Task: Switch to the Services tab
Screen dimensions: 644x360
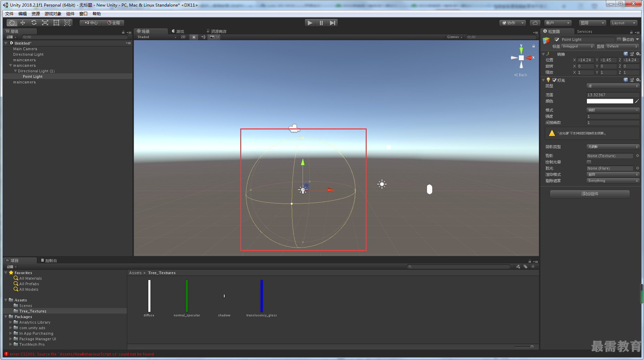Action: (x=584, y=31)
